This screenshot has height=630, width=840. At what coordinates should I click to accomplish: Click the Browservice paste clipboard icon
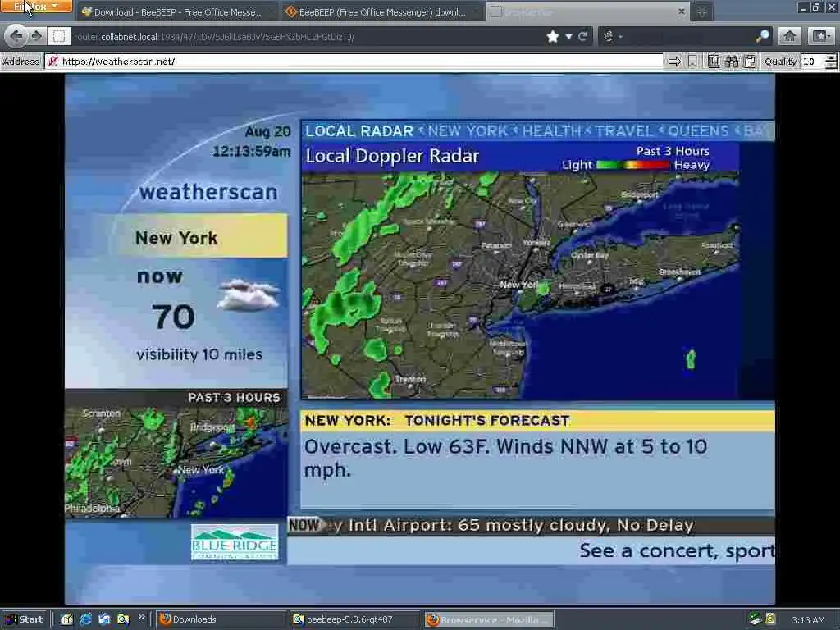[x=750, y=62]
